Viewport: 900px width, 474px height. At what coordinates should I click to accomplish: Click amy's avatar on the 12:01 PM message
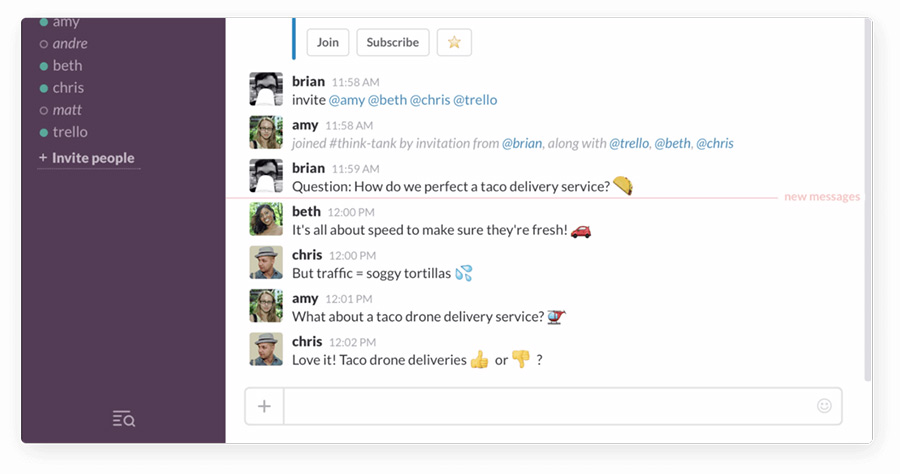(x=266, y=306)
